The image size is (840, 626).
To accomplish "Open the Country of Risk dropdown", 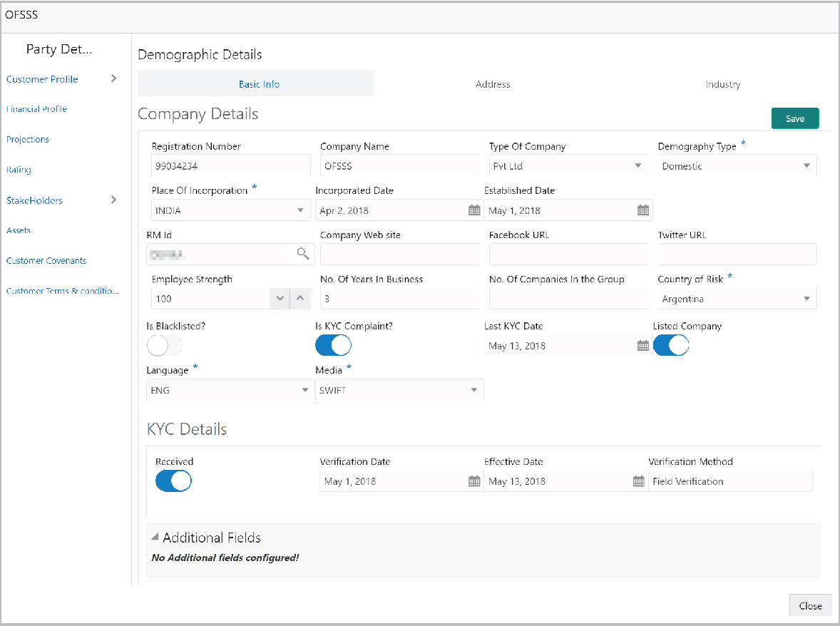I will (x=806, y=298).
